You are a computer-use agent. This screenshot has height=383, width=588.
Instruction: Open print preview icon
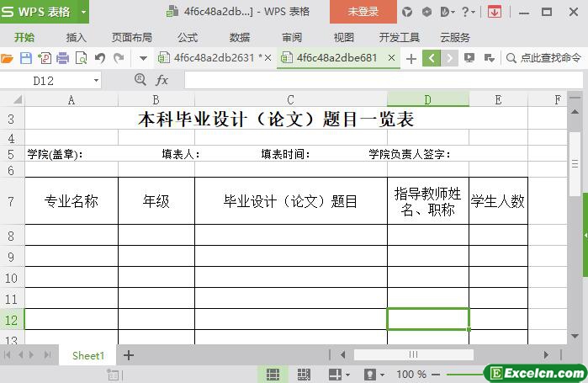pyautogui.click(x=81, y=58)
